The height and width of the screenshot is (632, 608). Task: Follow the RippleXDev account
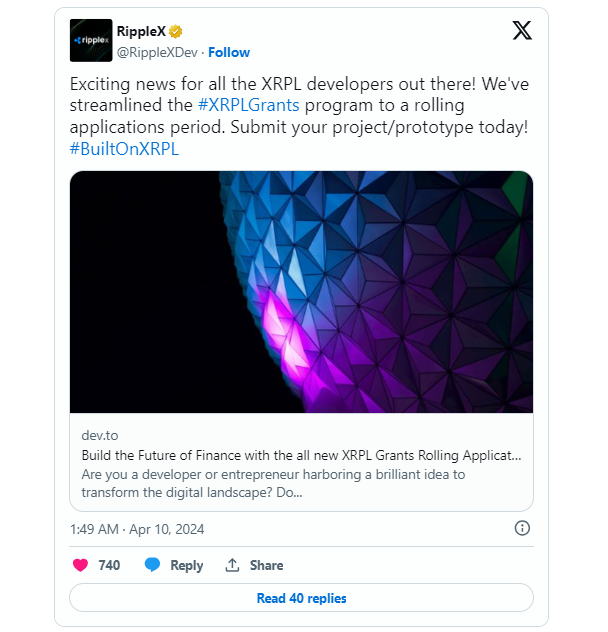click(229, 52)
